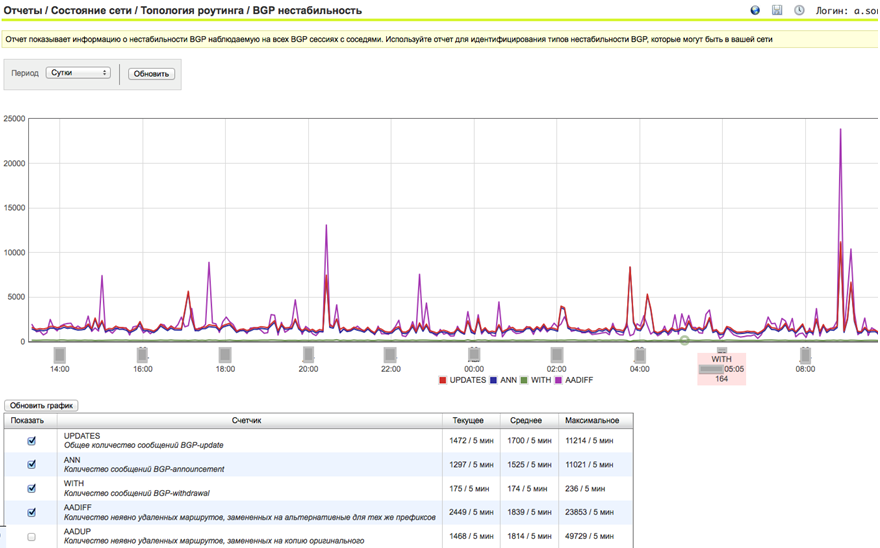
Task: Click the red UPDATES legend swatch
Action: click(443, 381)
